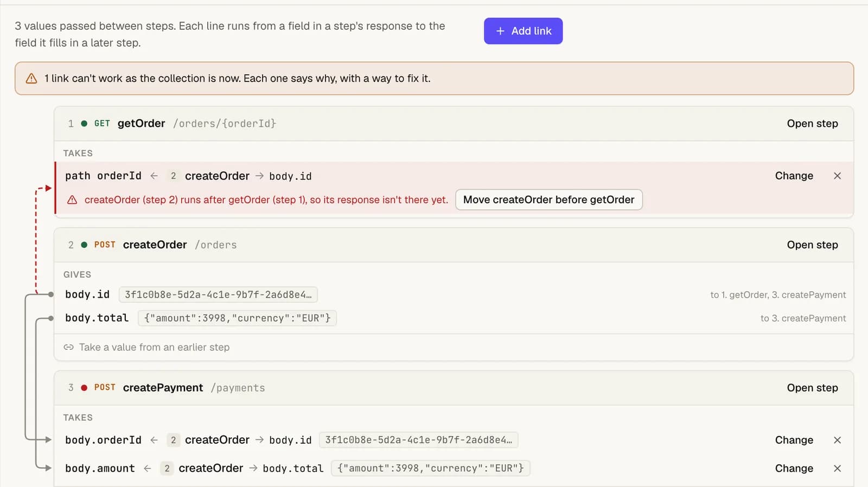This screenshot has height=487, width=868.
Task: Click the GET method label on step 1
Action: pos(102,124)
